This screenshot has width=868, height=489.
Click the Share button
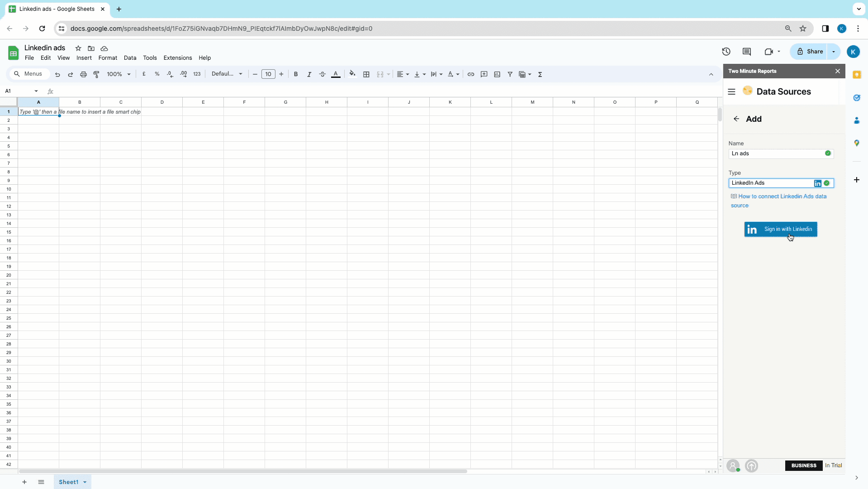[810, 52]
